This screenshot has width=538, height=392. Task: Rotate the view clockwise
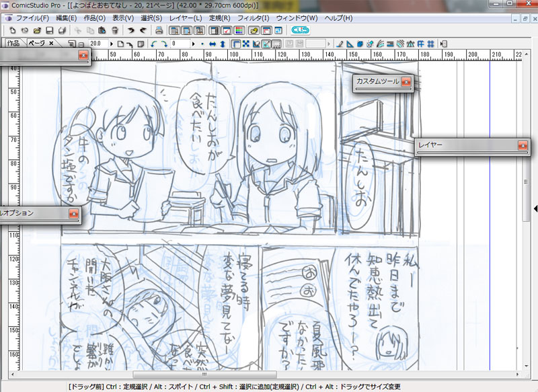click(164, 44)
